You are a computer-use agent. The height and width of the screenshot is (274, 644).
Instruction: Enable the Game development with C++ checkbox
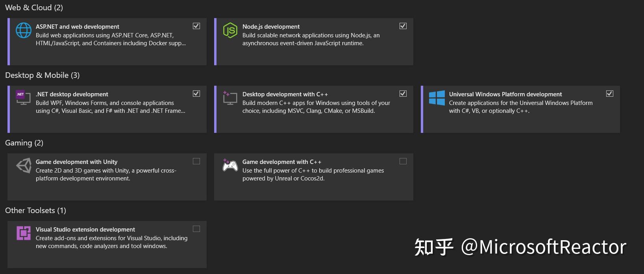click(403, 161)
